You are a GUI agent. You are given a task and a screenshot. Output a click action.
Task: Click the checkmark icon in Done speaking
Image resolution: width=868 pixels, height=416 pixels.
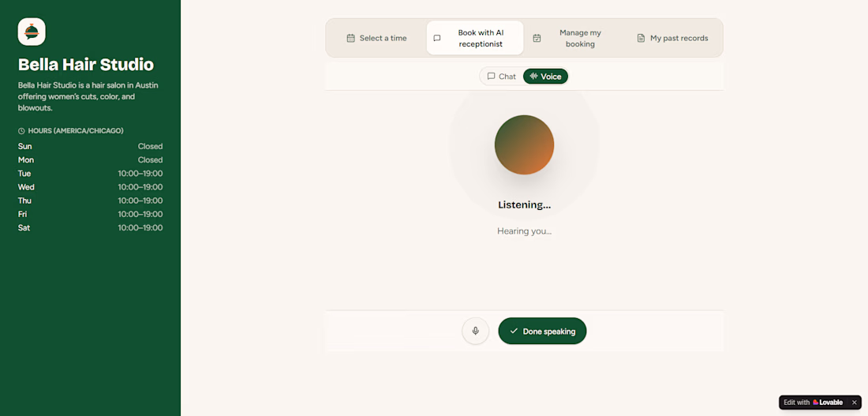click(x=514, y=331)
